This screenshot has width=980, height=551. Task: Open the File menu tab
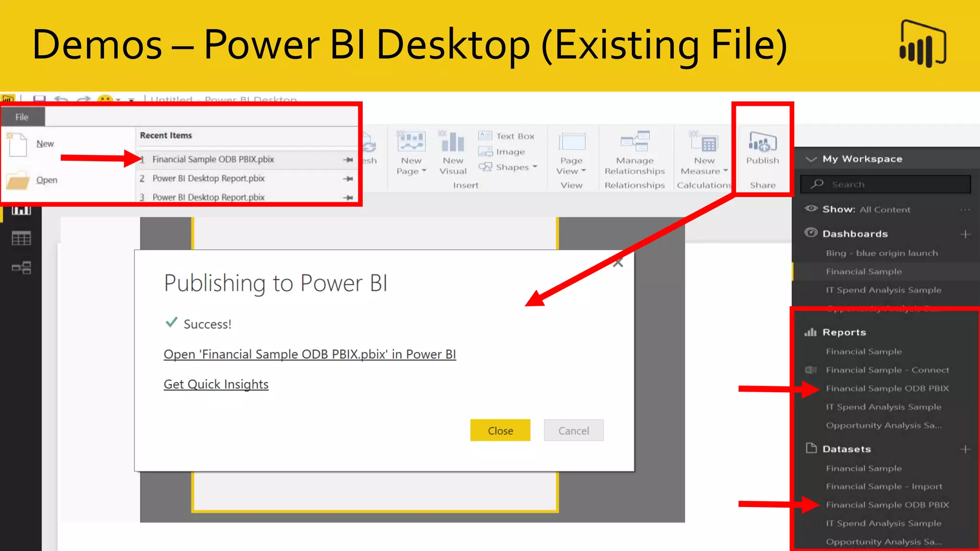coord(22,117)
